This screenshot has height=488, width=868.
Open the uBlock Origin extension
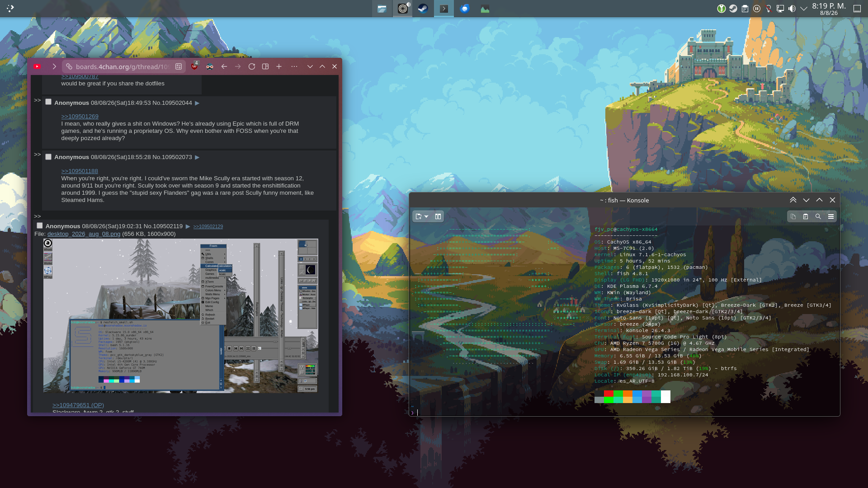[194, 66]
